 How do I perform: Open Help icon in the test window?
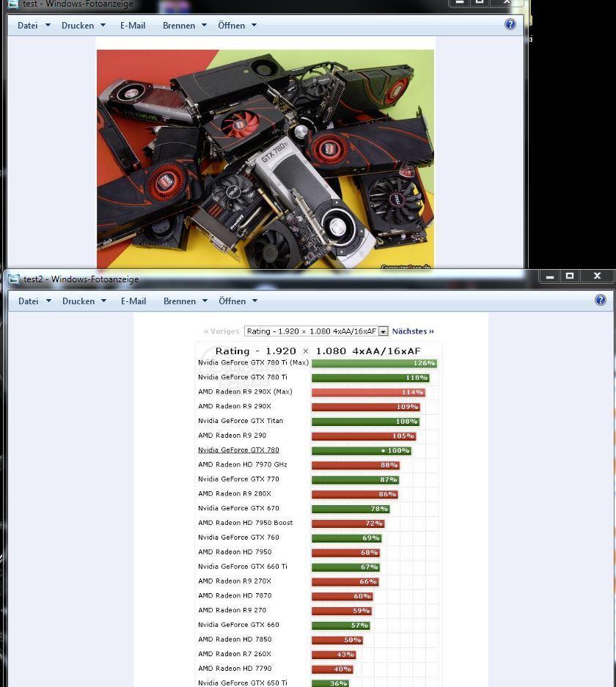(x=510, y=24)
